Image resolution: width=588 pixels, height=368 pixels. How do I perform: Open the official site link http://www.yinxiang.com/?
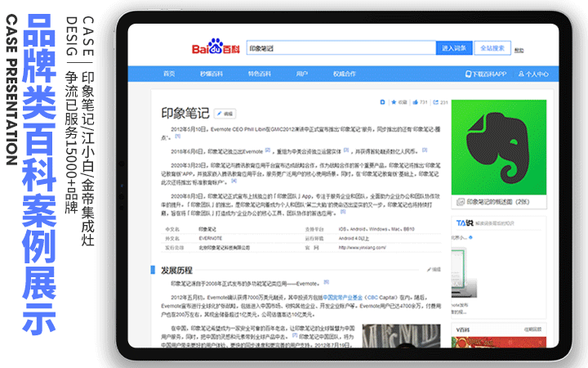(363, 248)
